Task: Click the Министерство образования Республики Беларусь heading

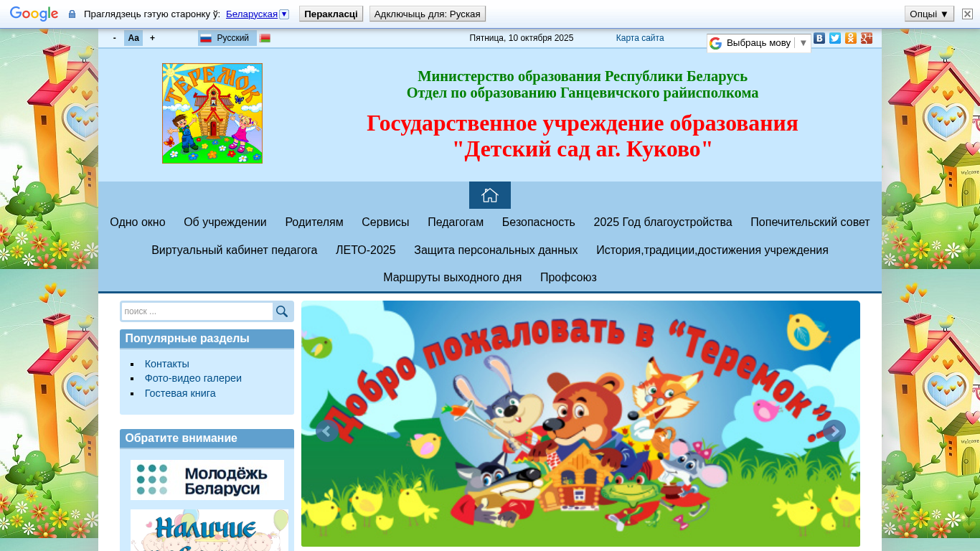Action: [583, 76]
